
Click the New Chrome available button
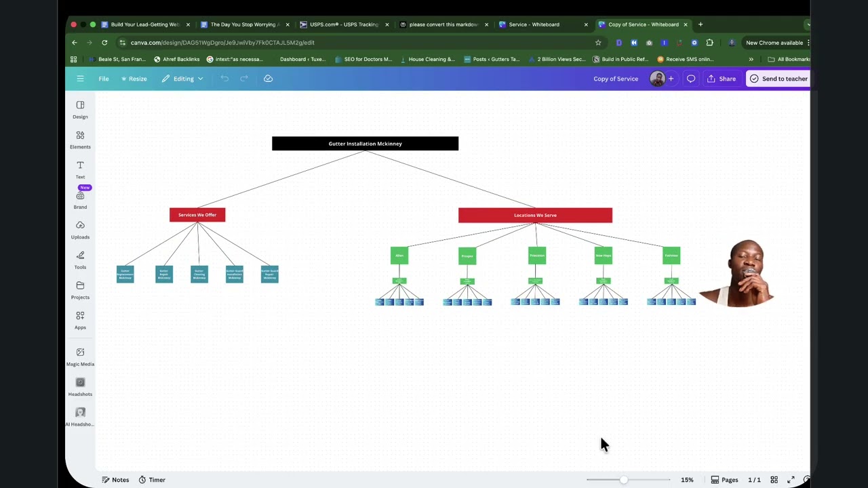point(776,43)
